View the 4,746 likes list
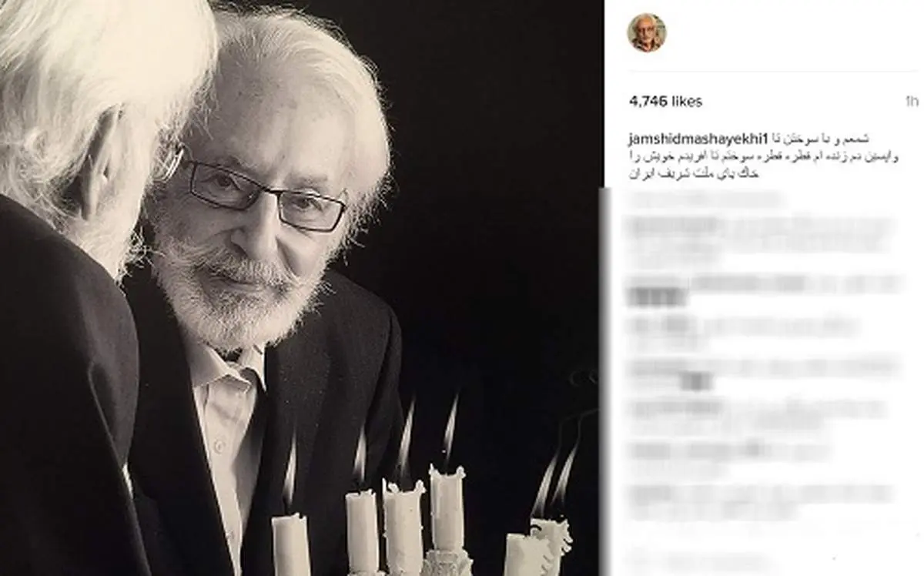 [665, 102]
